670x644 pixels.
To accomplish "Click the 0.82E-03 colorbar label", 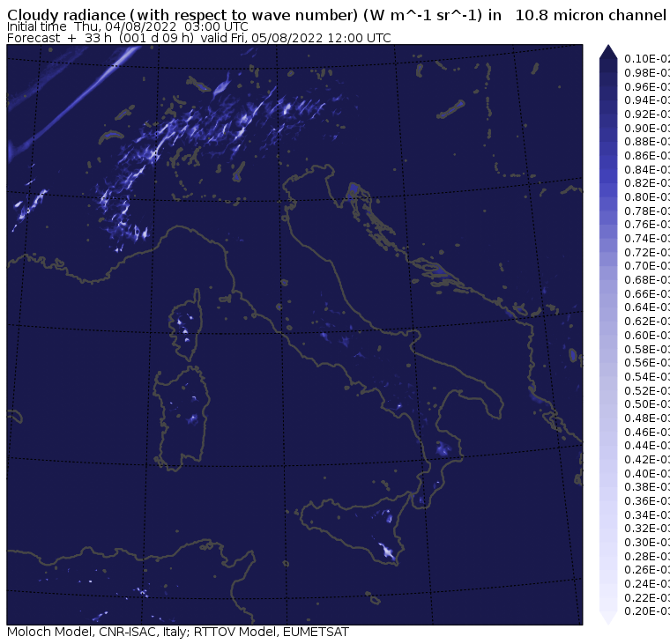I will (x=646, y=183).
